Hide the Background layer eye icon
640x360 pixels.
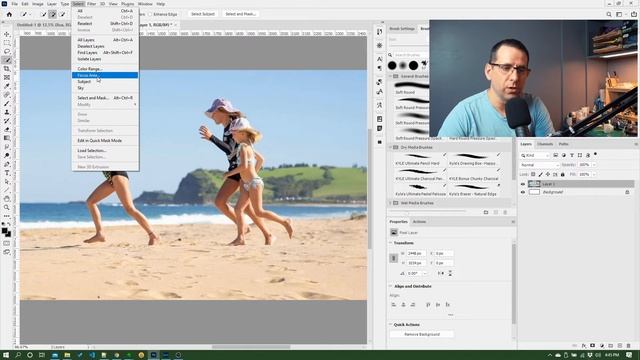(523, 192)
